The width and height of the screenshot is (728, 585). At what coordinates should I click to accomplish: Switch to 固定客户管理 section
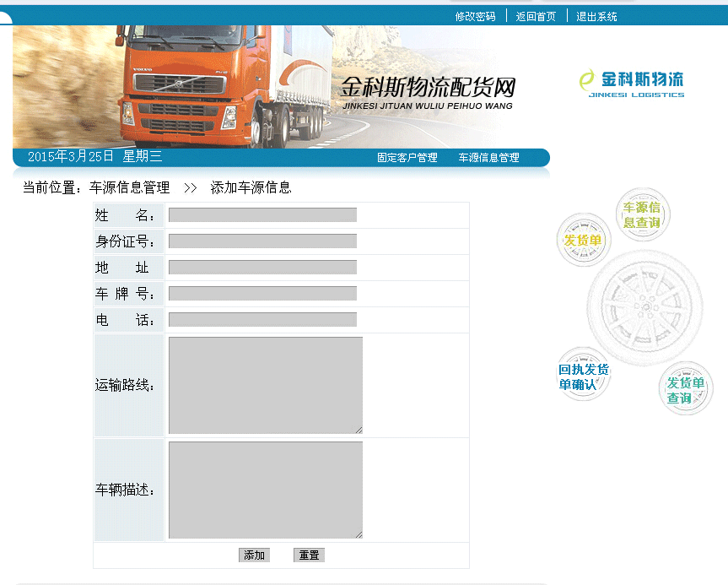[408, 157]
